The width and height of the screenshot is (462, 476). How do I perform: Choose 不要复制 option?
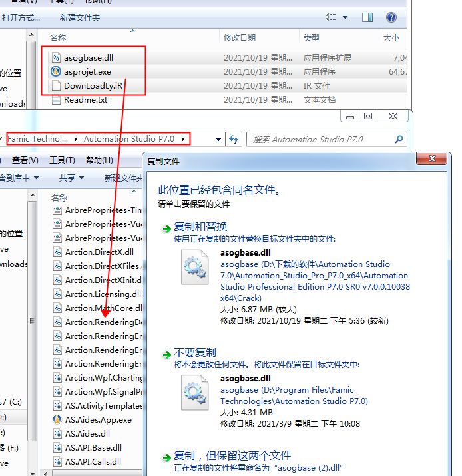194,353
